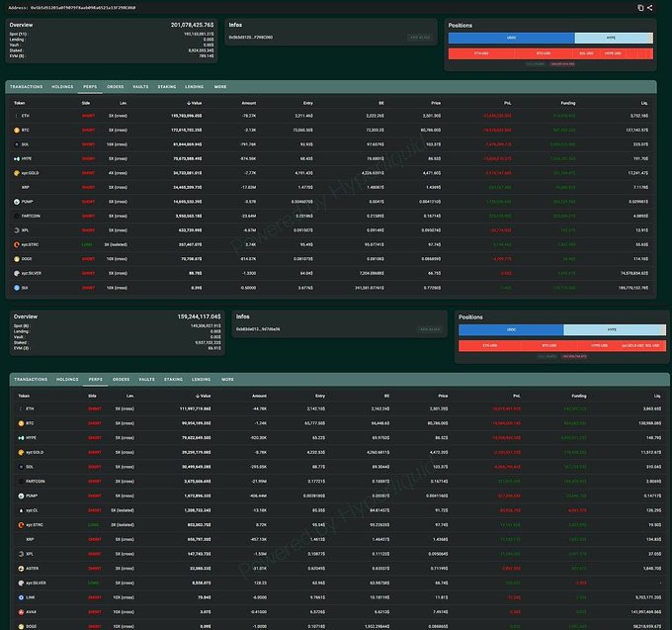This screenshot has width=672, height=630.
Task: Select Perps tab for the 159,244,117.04$ account
Action: tap(95, 380)
